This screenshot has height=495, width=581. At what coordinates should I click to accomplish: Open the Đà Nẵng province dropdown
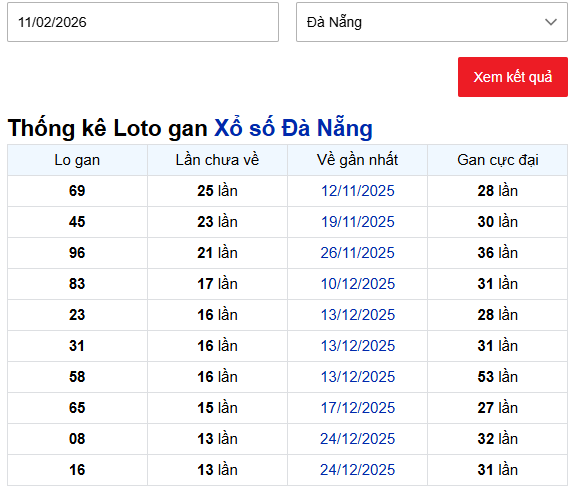432,22
